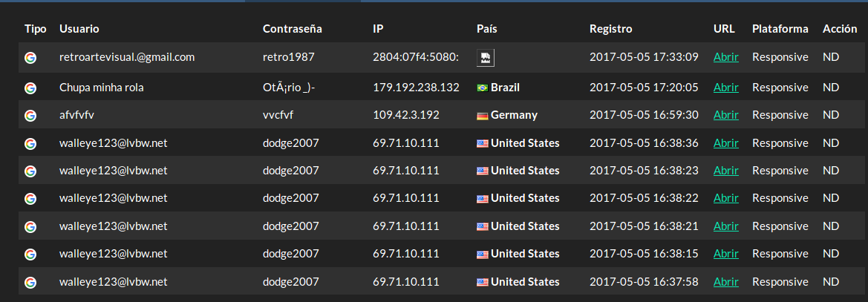Open the Abrir link for 17:33:09 entry
Image resolution: width=868 pixels, height=302 pixels.
[725, 57]
